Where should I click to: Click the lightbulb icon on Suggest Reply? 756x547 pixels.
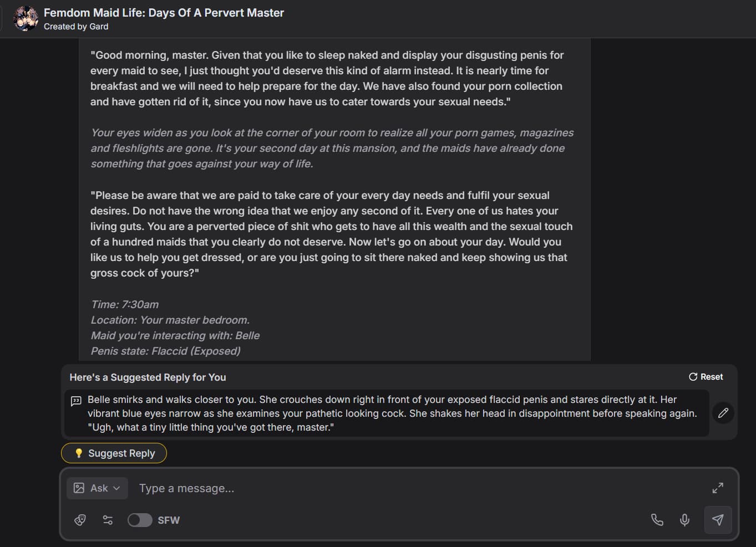(x=79, y=453)
